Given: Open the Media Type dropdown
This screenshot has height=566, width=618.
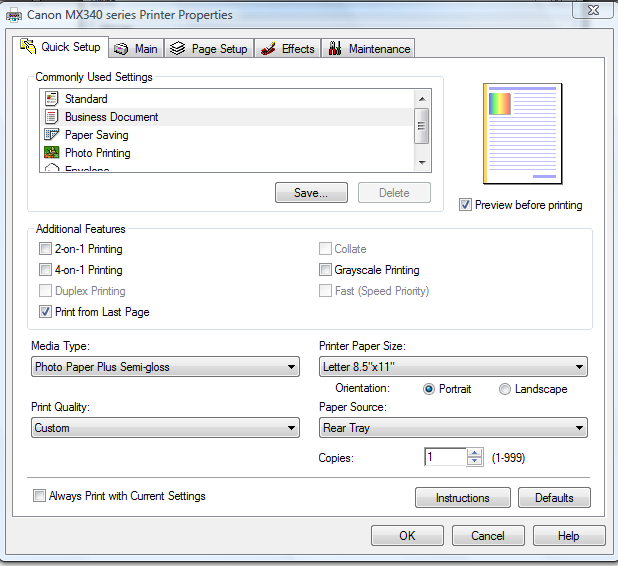Looking at the screenshot, I should tap(166, 367).
